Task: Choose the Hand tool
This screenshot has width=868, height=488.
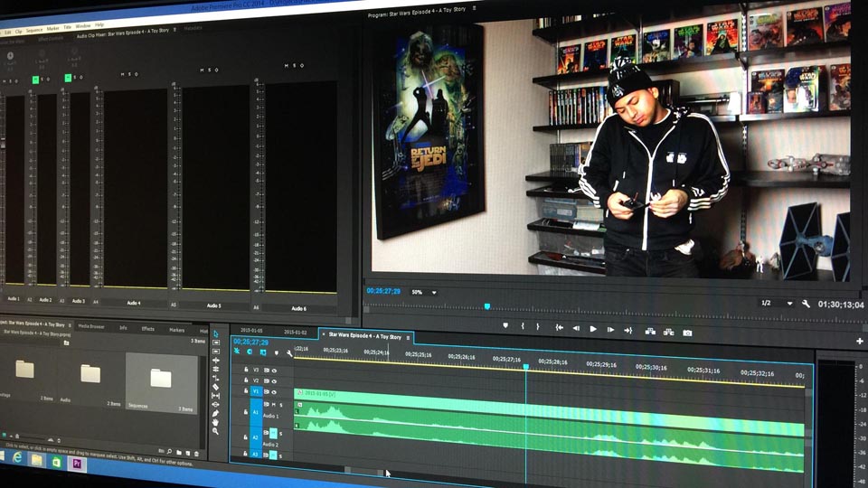Action: click(x=215, y=422)
